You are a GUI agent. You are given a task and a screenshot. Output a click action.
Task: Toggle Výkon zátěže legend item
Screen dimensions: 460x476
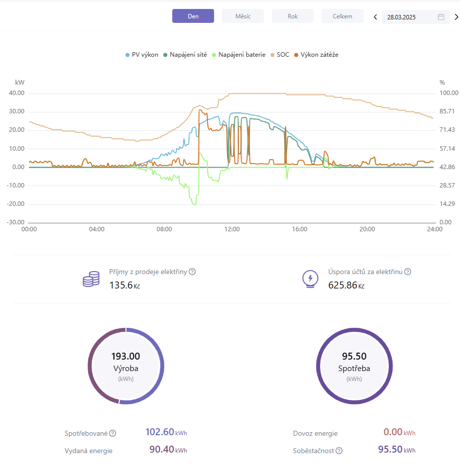point(316,55)
